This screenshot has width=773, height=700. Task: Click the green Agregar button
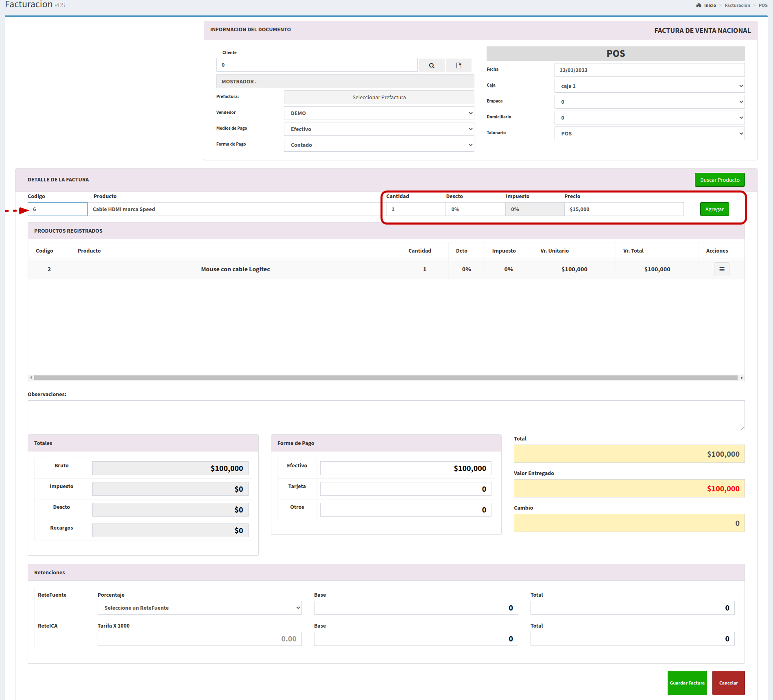[x=714, y=209]
